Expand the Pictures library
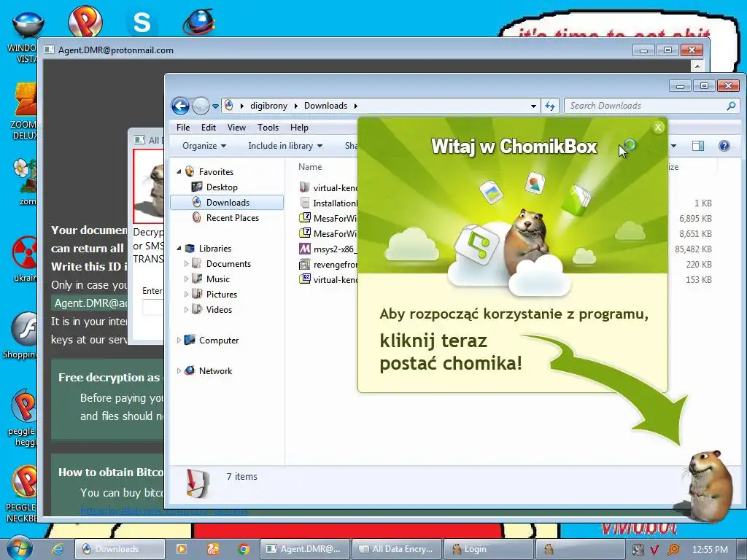The image size is (747, 560). point(186,295)
